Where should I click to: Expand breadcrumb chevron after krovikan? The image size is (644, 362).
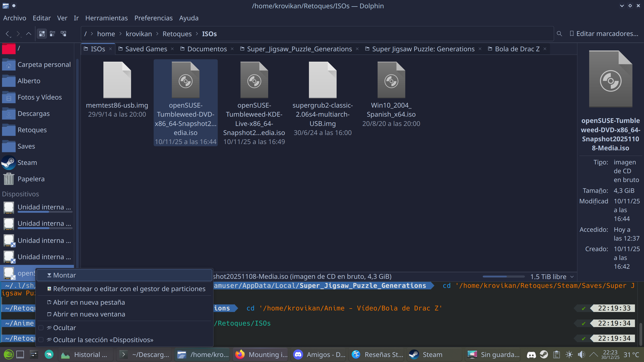(x=157, y=34)
